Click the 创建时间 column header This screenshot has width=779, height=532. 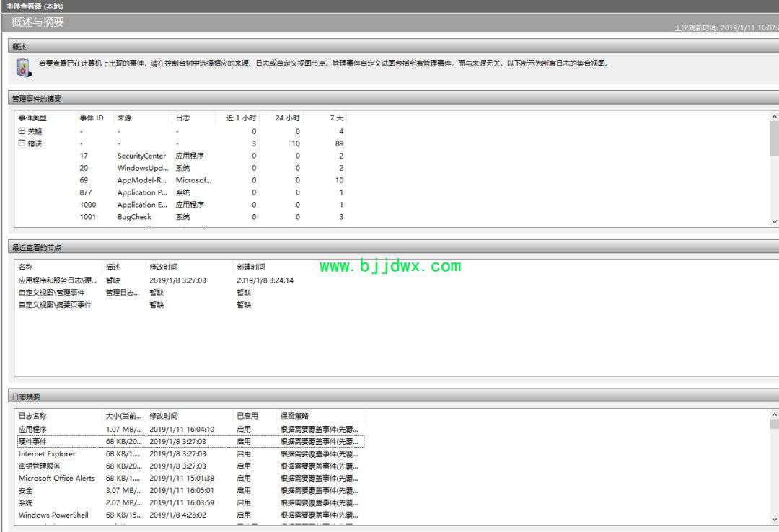(x=277, y=267)
